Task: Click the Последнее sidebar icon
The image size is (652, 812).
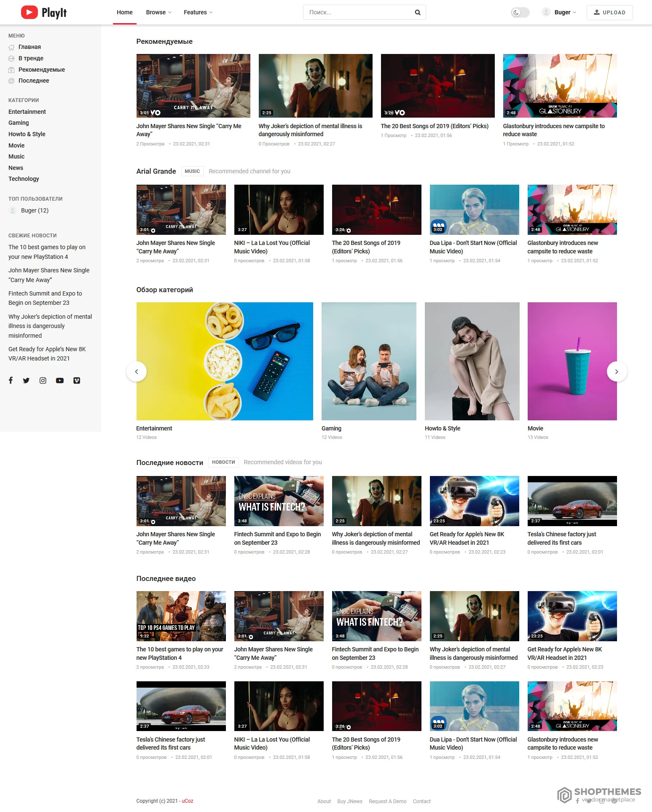Action: tap(11, 81)
